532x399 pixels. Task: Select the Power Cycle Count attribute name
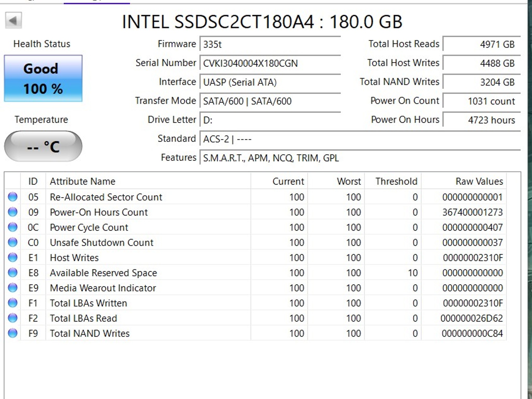pos(89,227)
